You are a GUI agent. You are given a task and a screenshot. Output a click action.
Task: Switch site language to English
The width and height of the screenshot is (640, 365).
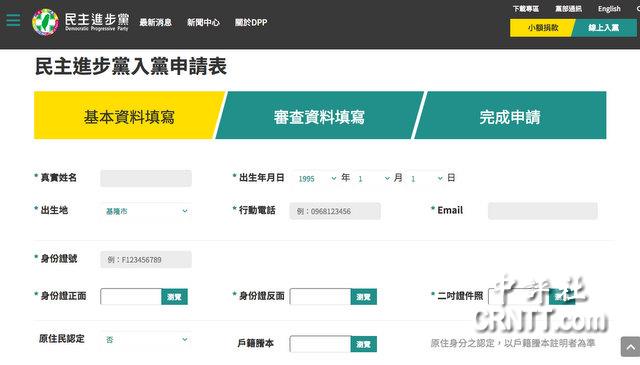(609, 9)
